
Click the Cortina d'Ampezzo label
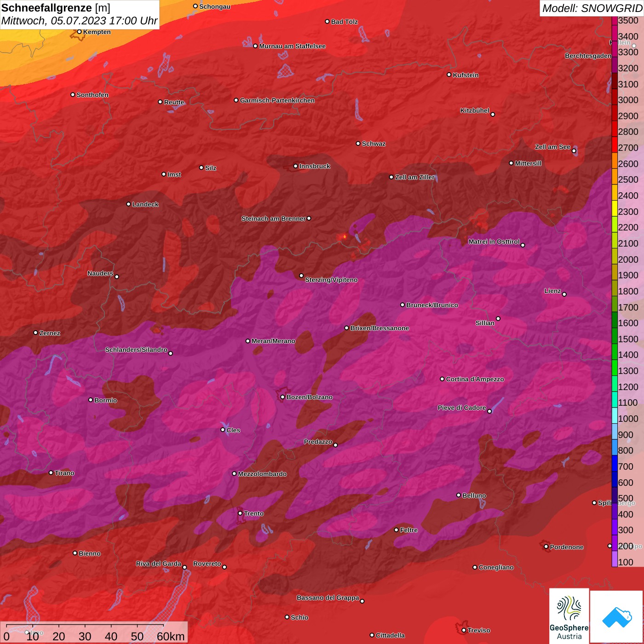[475, 379]
